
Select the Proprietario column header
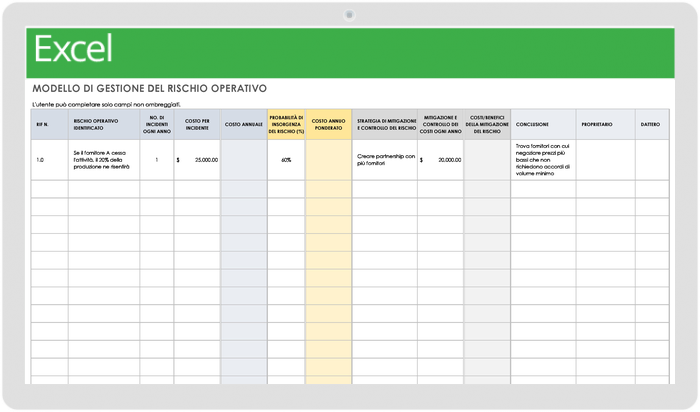click(x=606, y=125)
